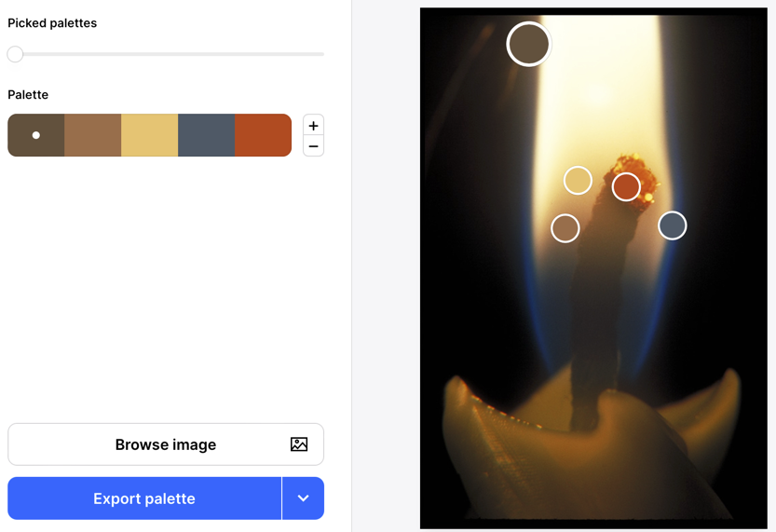Click the slate blue picker circle on image
Screen dimensions: 776x532
672,225
